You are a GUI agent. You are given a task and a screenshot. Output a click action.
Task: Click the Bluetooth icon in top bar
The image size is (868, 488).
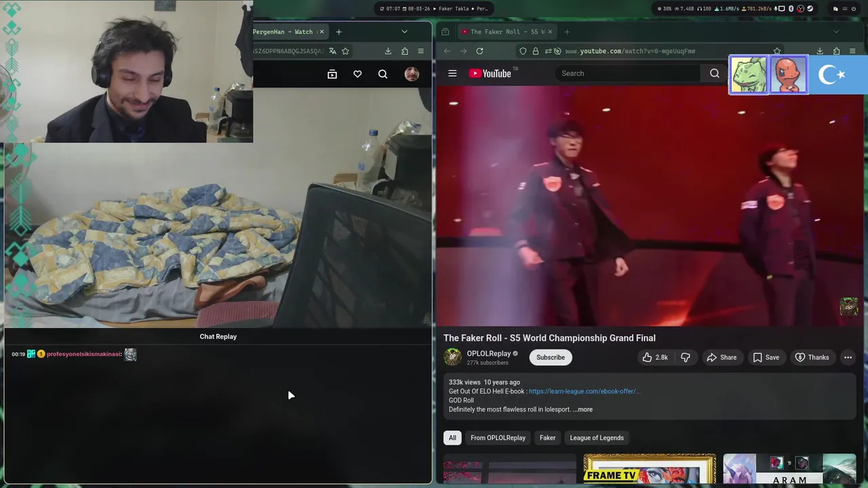pos(791,9)
